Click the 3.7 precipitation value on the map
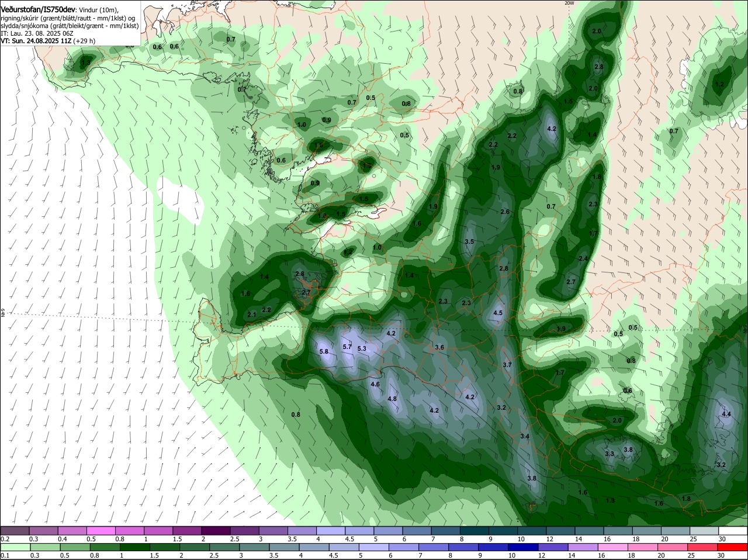Viewport: 748px width, 560px height. pos(507,365)
